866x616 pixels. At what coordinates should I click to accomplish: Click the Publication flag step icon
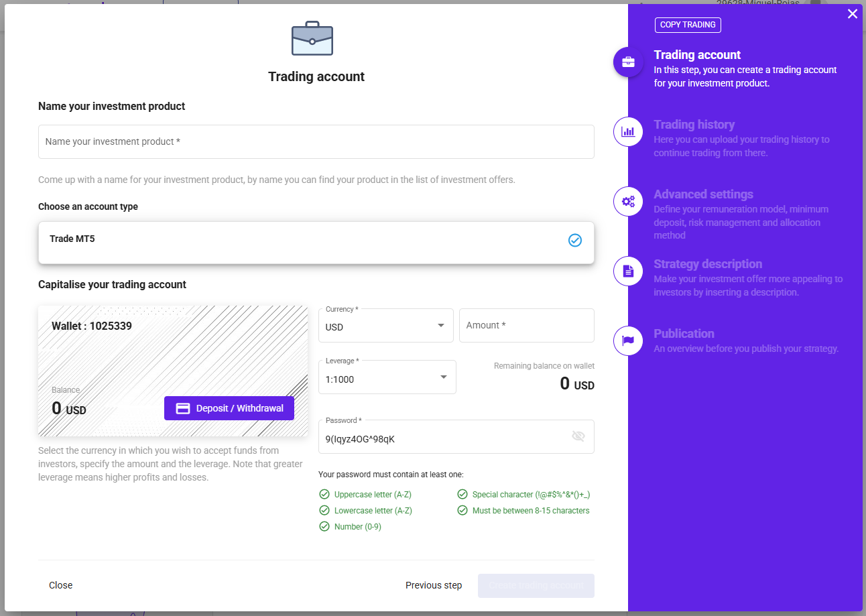(628, 341)
